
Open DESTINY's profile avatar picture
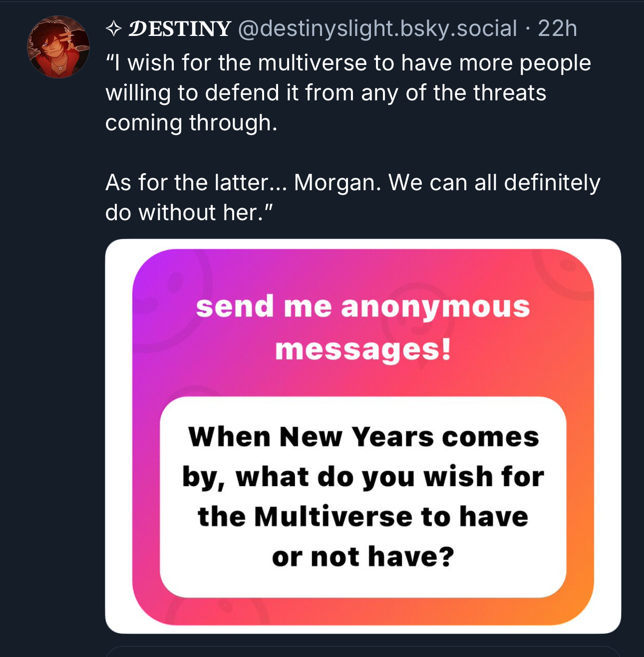pos(58,47)
